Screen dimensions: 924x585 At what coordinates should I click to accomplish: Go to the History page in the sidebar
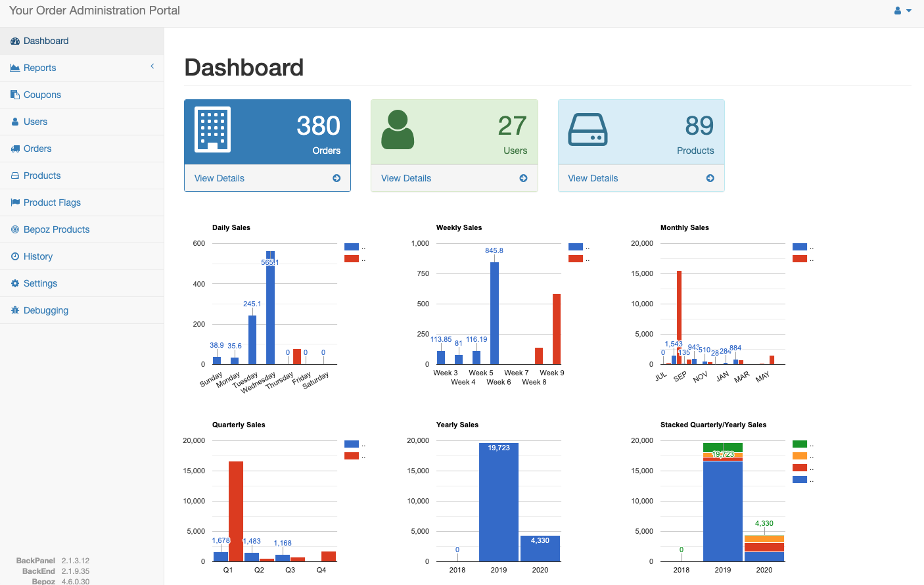coord(38,256)
